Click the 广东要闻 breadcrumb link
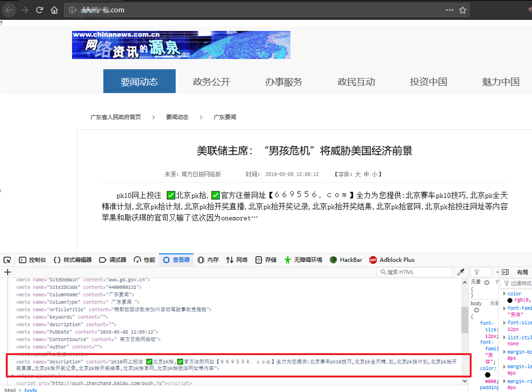This screenshot has width=532, height=392. click(225, 117)
